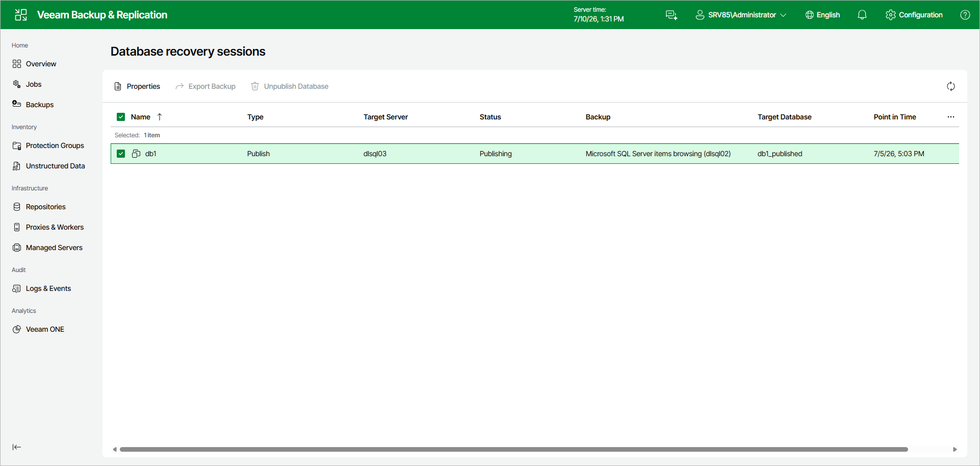The image size is (980, 466).
Task: Click the Repositories icon
Action: pos(17,207)
